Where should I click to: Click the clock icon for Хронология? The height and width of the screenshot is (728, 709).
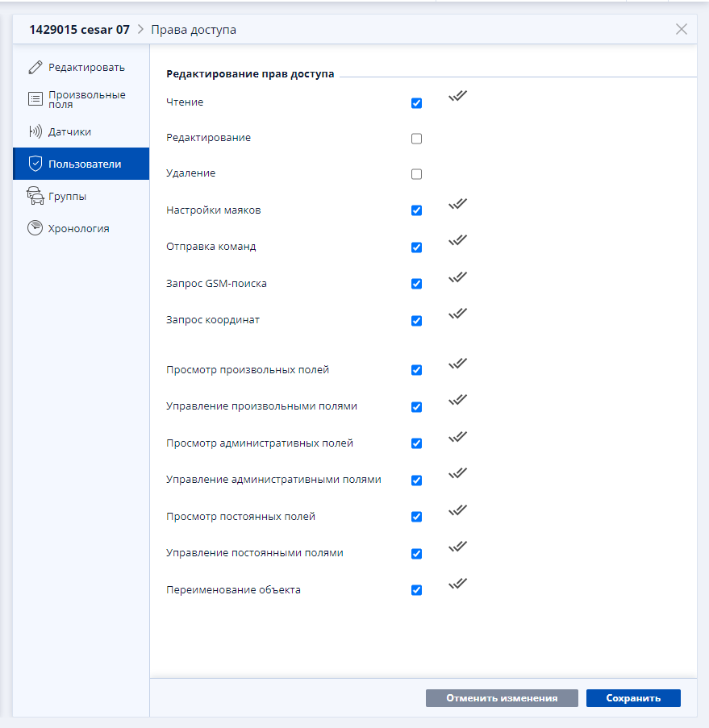pyautogui.click(x=35, y=228)
